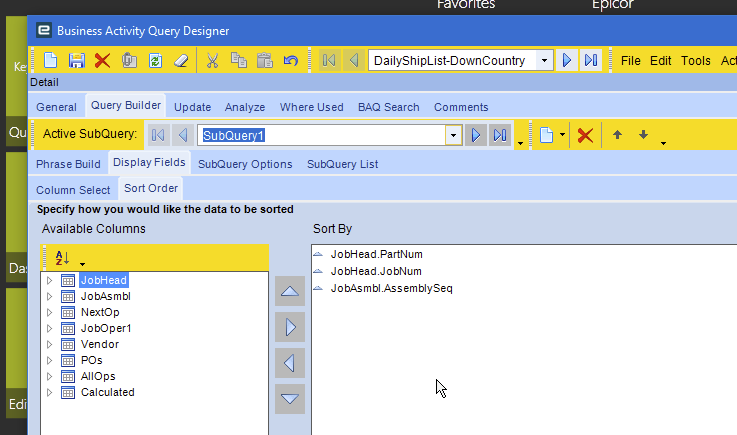This screenshot has width=737, height=435.
Task: Toggle sort direction of JobHead.JobNum
Action: pyautogui.click(x=318, y=271)
